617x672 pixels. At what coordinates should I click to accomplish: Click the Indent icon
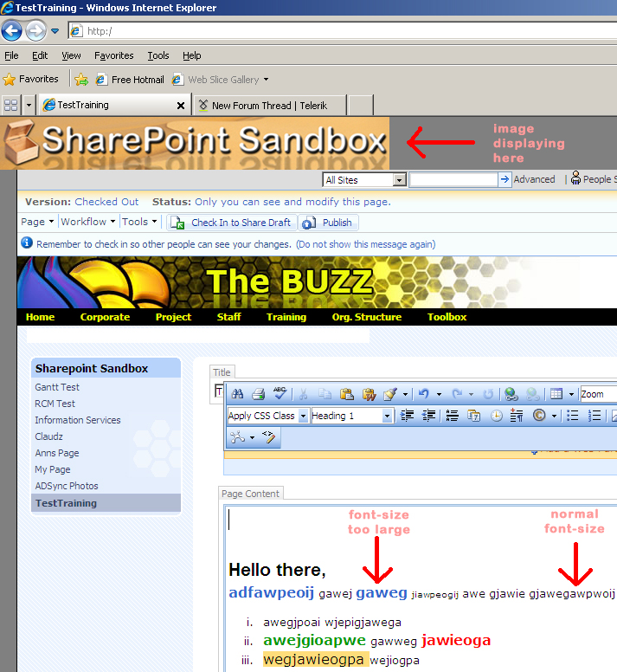(407, 416)
